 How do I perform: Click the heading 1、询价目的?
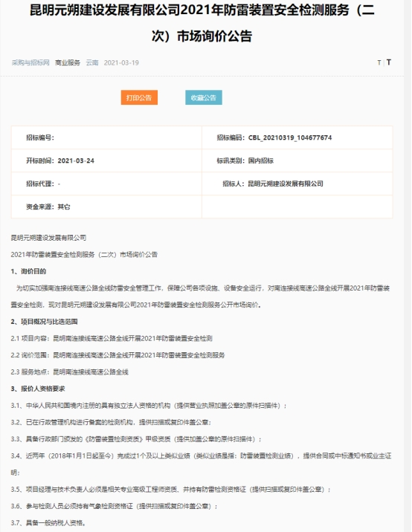[28, 271]
